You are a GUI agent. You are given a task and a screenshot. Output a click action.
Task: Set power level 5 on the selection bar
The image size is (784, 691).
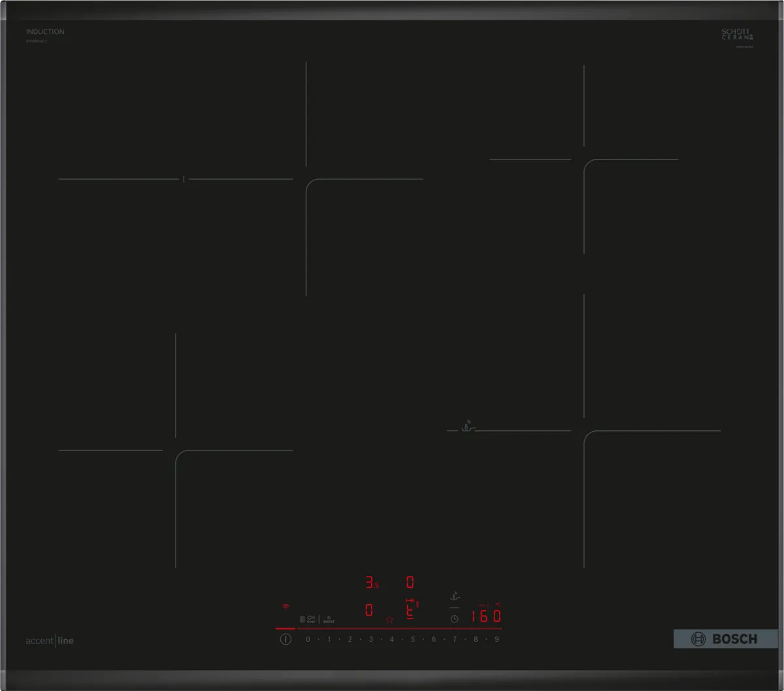(412, 639)
